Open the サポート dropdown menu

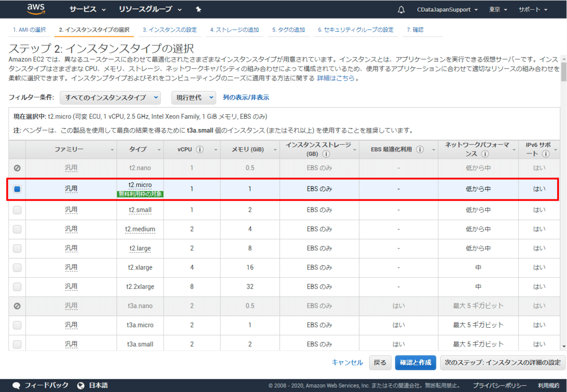(533, 9)
